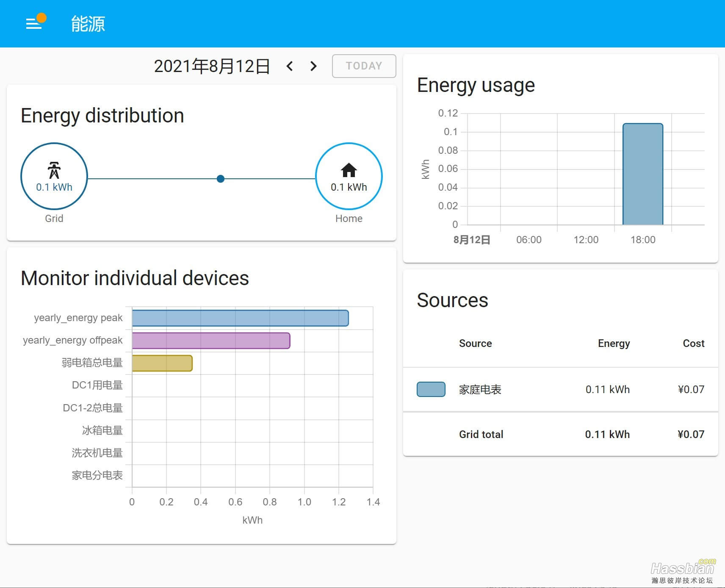Click the TODAY button
Viewport: 725px width, 588px height.
(x=364, y=66)
